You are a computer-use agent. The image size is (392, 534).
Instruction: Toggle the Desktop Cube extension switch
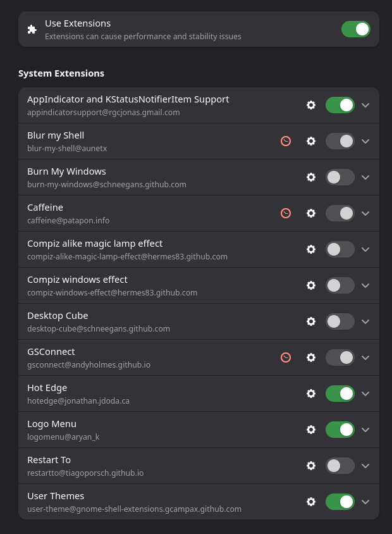click(340, 321)
